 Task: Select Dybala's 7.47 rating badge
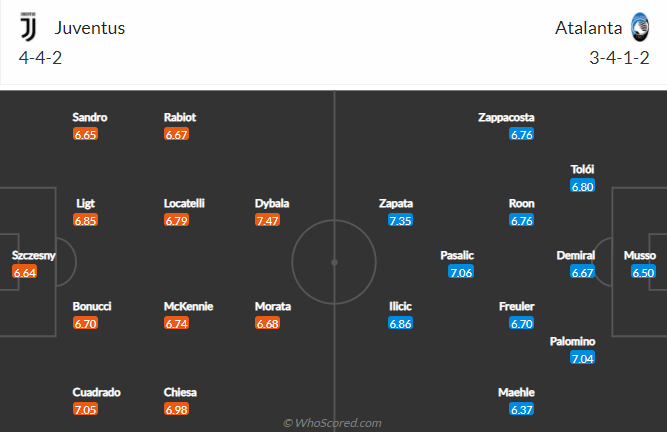[x=268, y=220]
